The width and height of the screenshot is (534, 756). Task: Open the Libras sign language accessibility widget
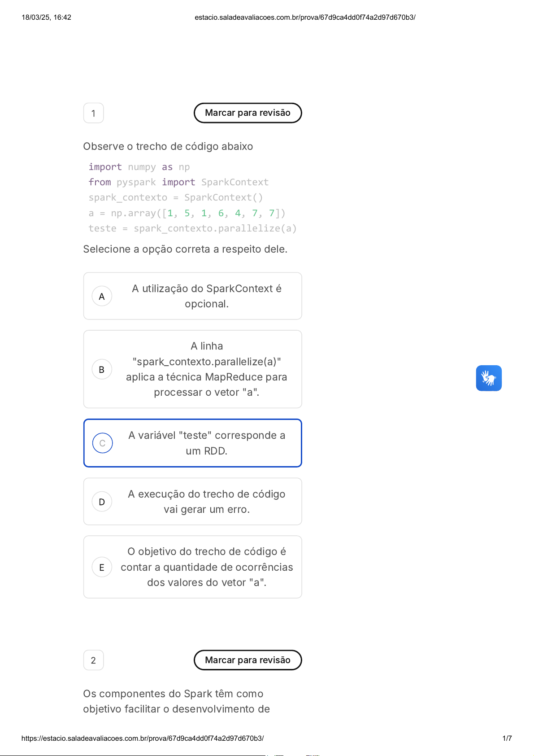tap(489, 378)
